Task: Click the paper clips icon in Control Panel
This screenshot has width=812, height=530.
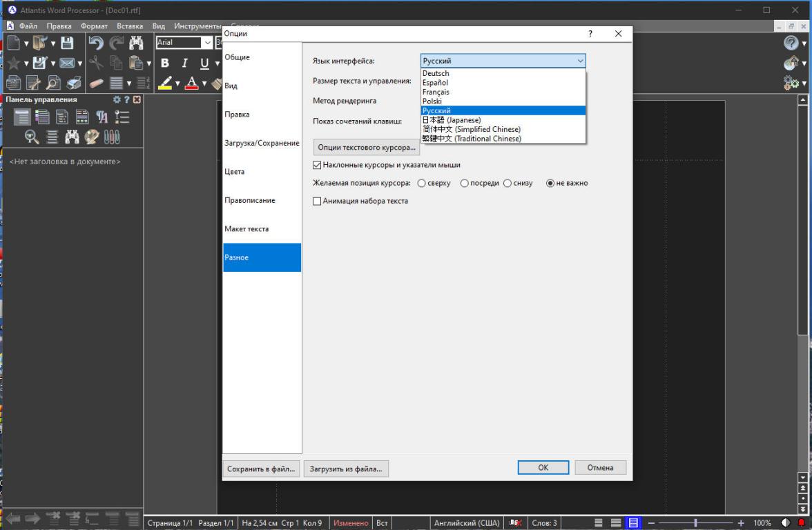Action: (113, 137)
